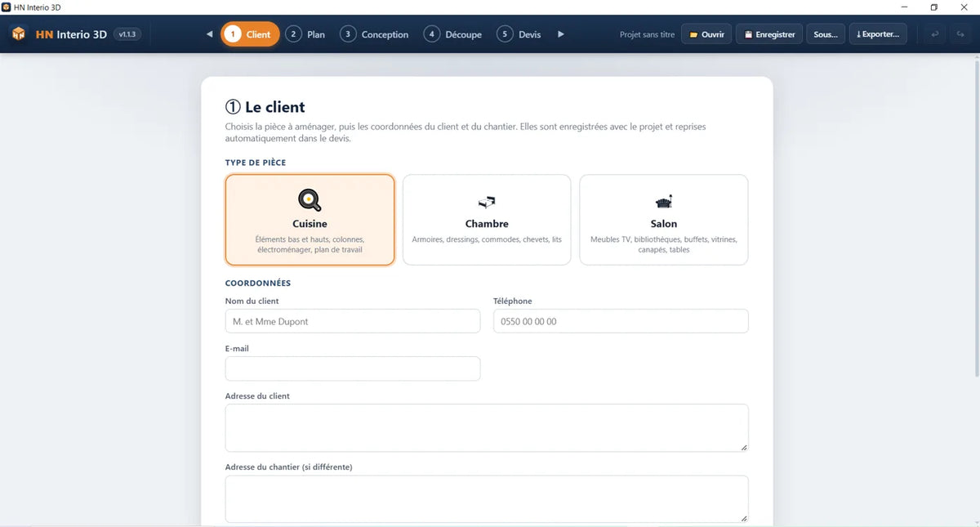980x527 pixels.
Task: Pick the Salon room type card
Action: point(664,220)
